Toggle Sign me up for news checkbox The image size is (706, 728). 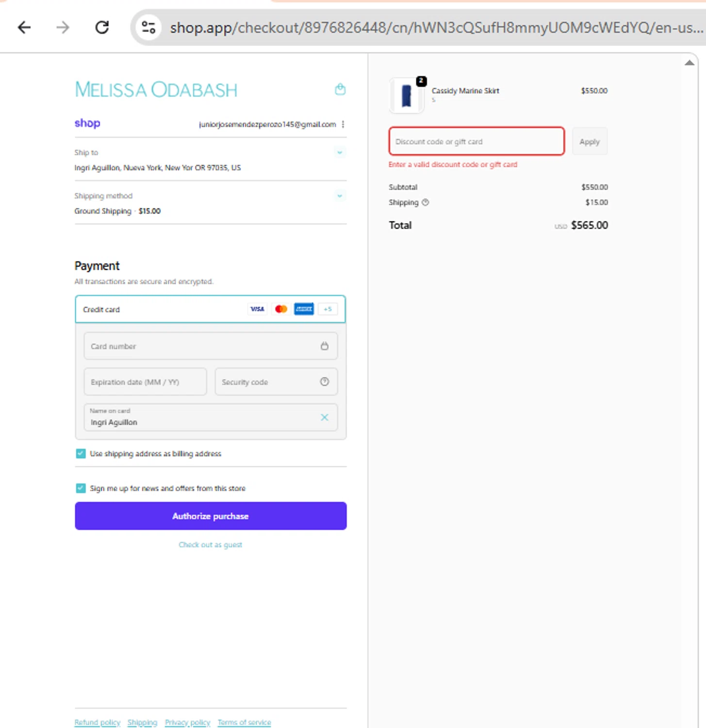[81, 488]
